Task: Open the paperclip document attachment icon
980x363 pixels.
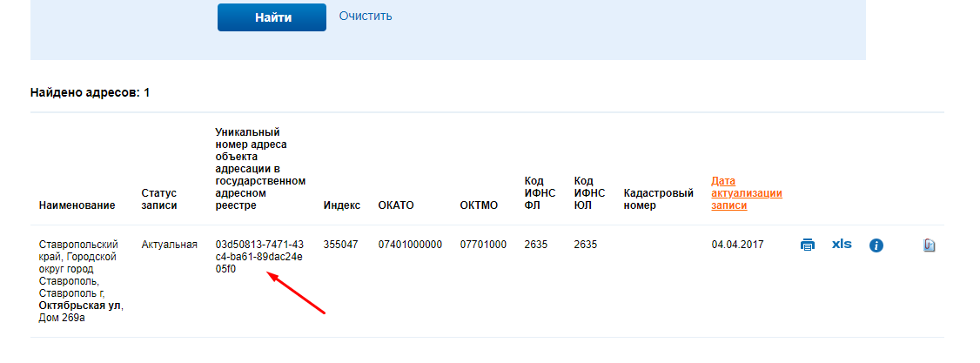Action: pyautogui.click(x=930, y=245)
